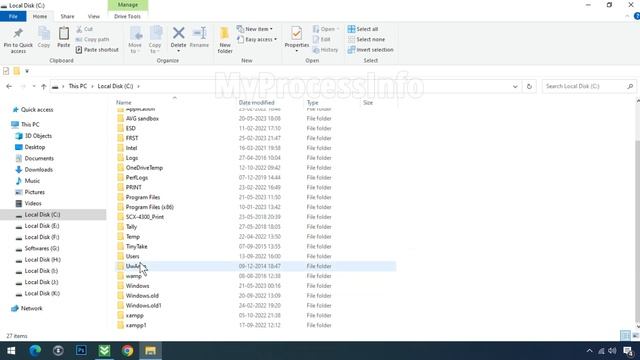
Task: Open Photoshop from the taskbar
Action: [x=81, y=351]
